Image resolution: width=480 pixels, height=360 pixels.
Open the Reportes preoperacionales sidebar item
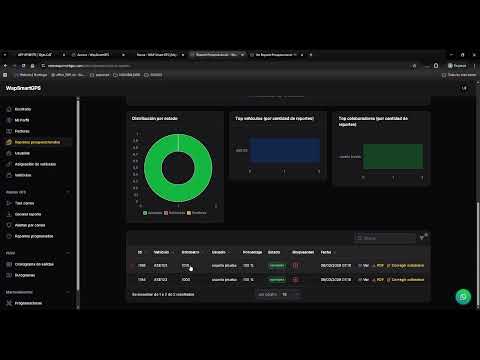[x=37, y=142]
